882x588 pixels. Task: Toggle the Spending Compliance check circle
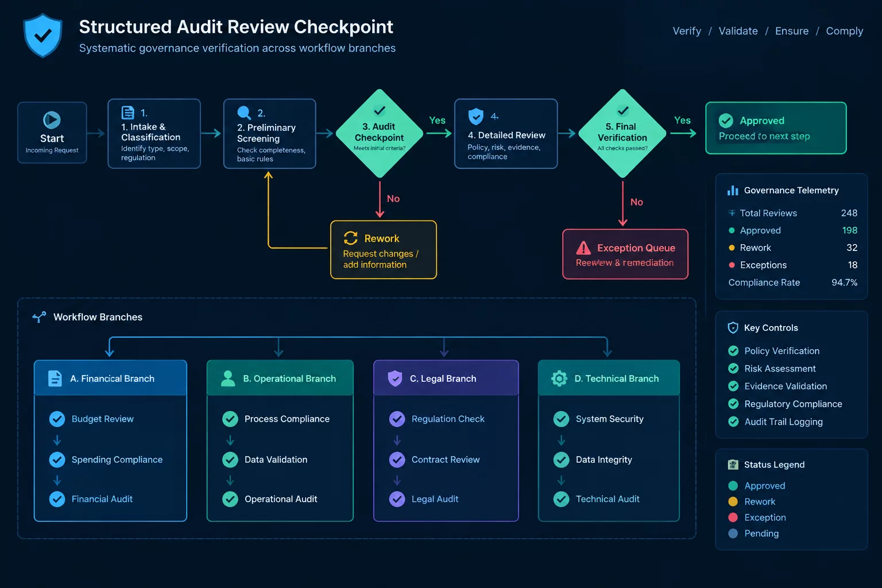coord(57,459)
